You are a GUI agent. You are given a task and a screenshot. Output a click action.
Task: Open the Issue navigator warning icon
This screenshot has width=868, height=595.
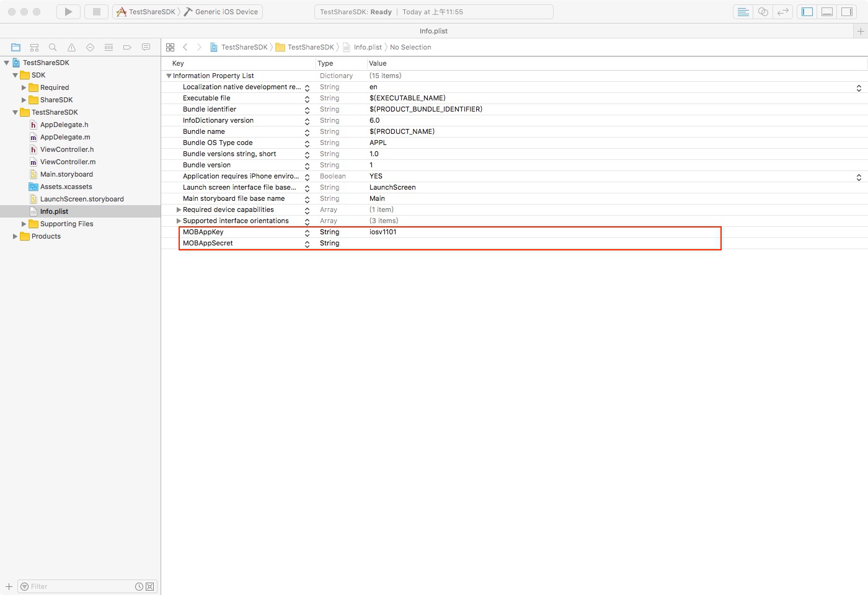[x=71, y=47]
